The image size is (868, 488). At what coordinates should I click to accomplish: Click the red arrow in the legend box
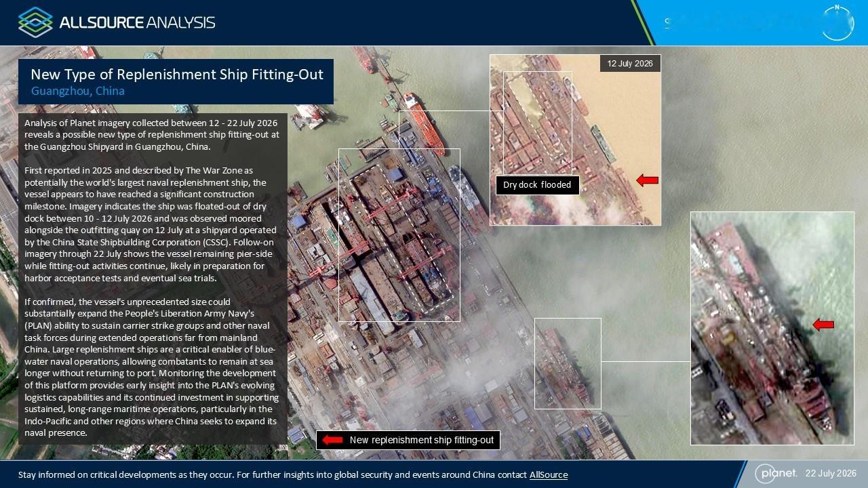coord(332,440)
